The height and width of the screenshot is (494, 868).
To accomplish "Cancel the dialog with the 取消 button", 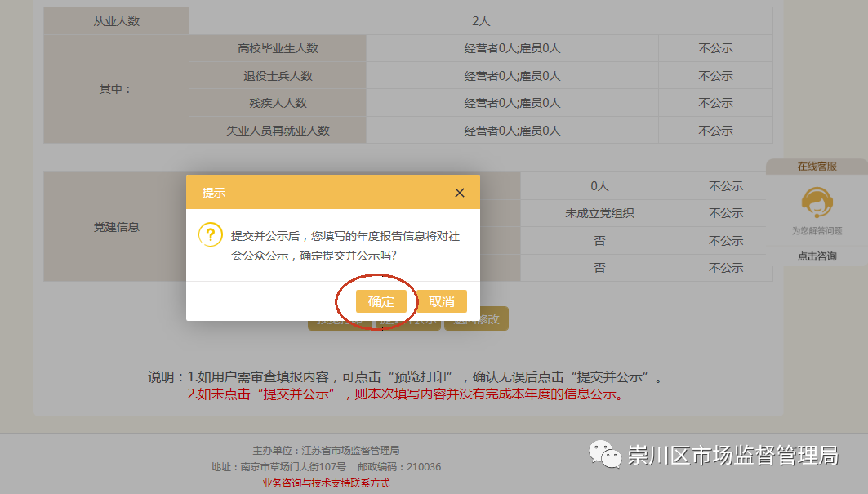I will pos(441,301).
